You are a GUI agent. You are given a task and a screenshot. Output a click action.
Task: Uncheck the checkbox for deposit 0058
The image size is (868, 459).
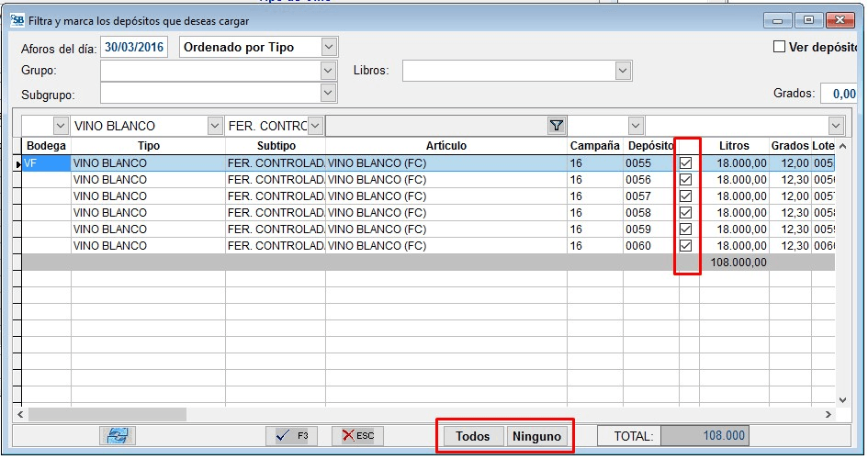685,213
